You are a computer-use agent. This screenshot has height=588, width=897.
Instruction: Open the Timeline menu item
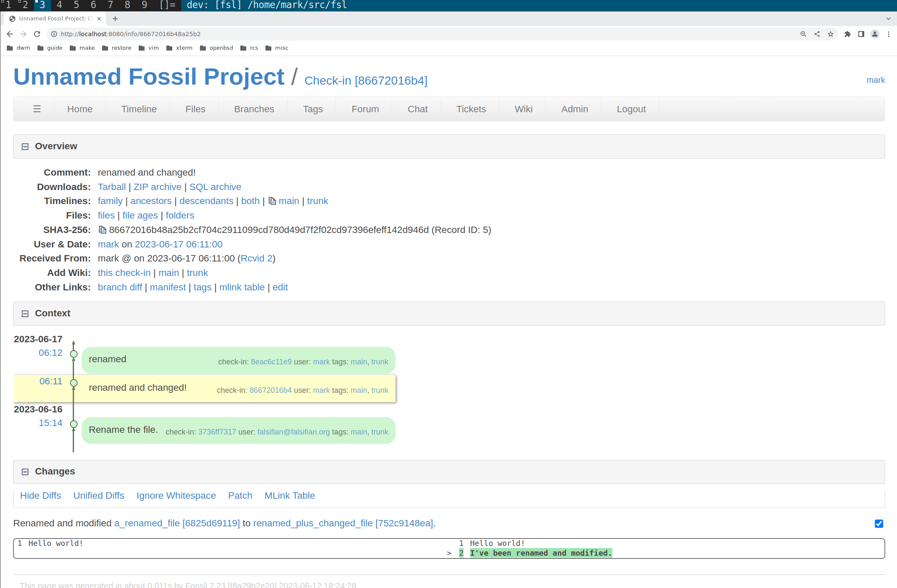pos(139,109)
